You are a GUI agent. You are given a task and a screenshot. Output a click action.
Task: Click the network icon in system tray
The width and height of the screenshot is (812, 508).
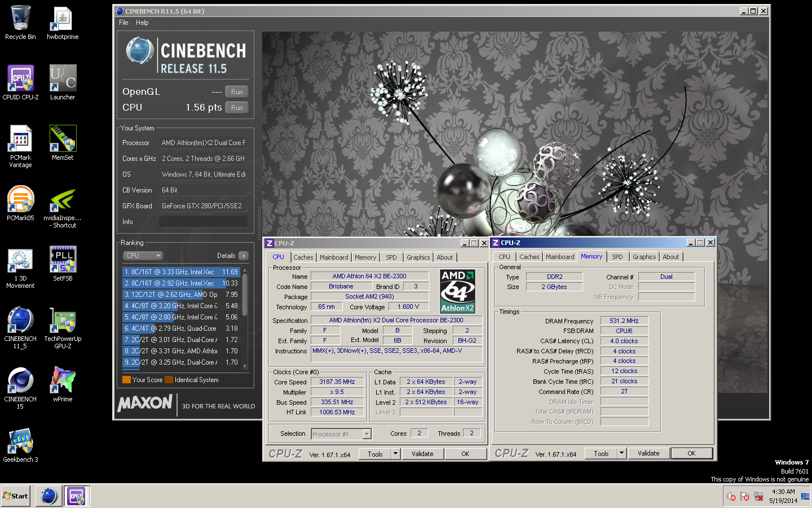(758, 497)
